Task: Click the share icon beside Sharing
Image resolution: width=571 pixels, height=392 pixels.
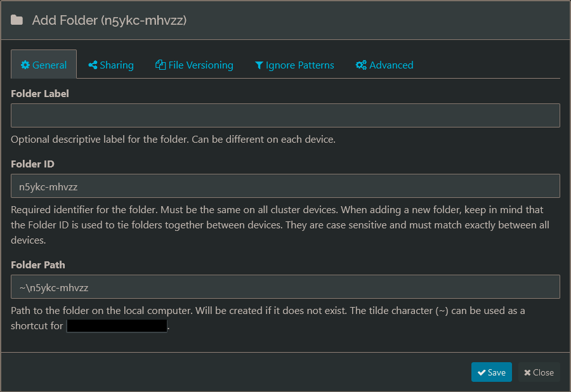Action: pos(93,65)
